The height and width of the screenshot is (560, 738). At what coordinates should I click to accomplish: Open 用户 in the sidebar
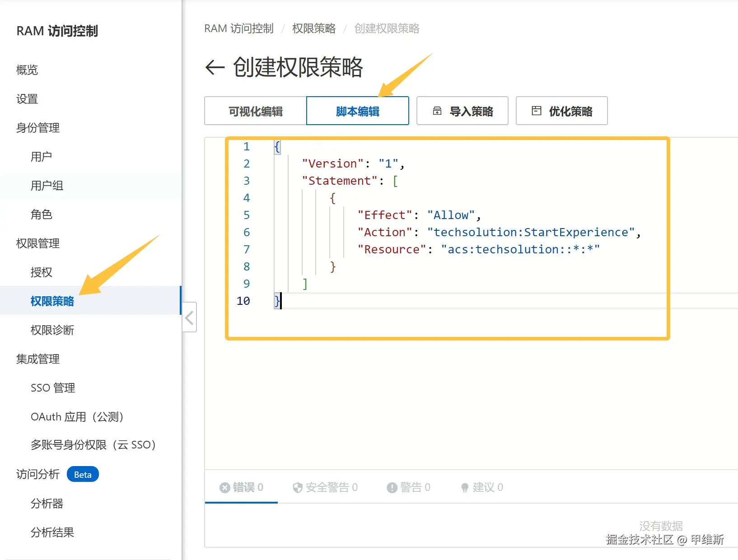[42, 157]
